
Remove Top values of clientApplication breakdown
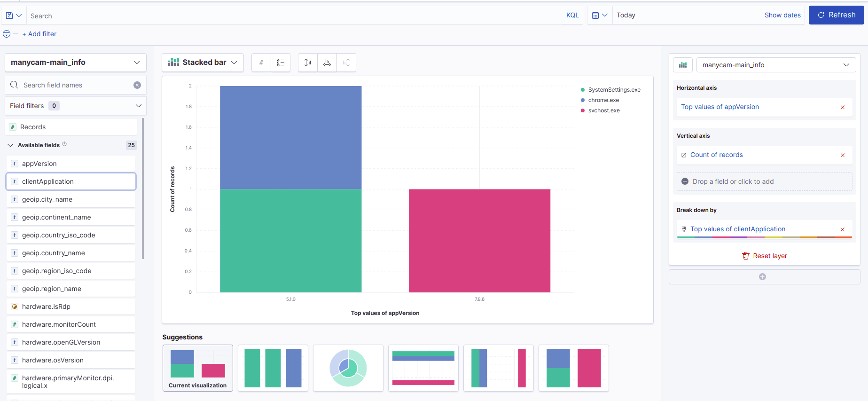point(843,229)
